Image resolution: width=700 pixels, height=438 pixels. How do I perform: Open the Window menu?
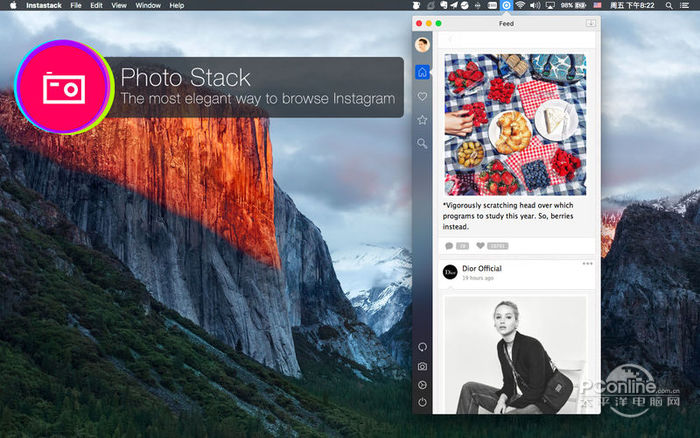148,5
